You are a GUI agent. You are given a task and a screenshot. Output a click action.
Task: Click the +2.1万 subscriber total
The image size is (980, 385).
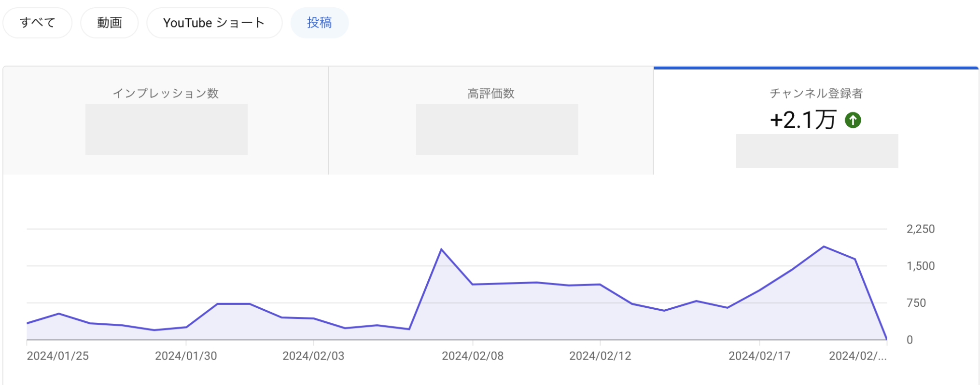802,120
